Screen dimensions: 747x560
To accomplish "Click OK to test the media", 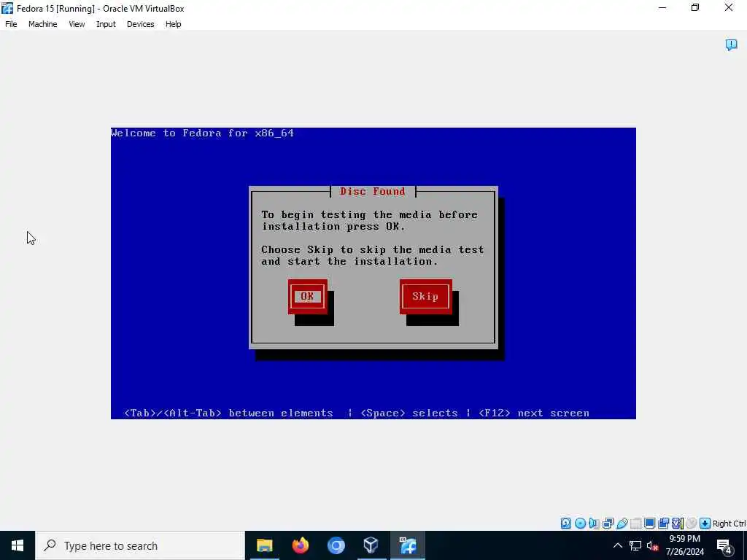I will tap(307, 296).
